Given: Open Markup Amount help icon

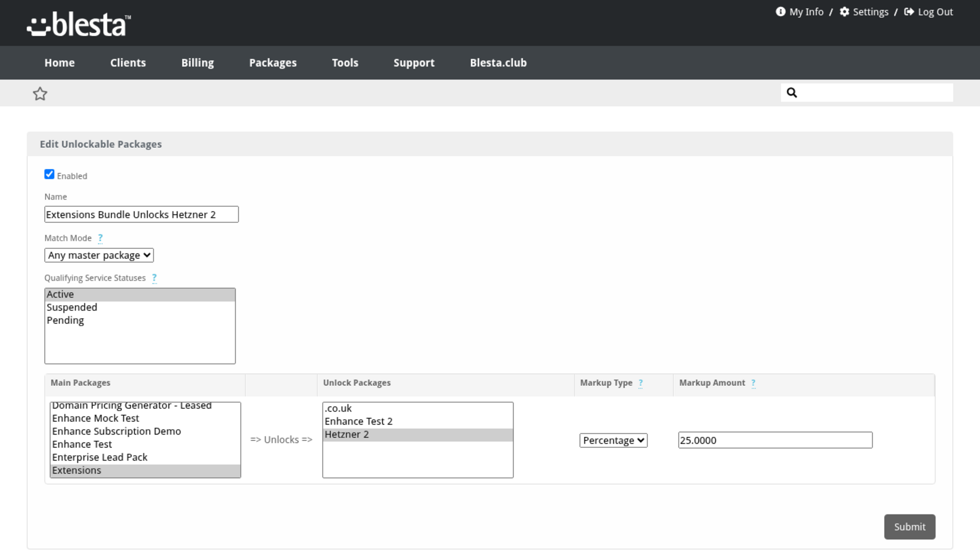Looking at the screenshot, I should pyautogui.click(x=753, y=383).
